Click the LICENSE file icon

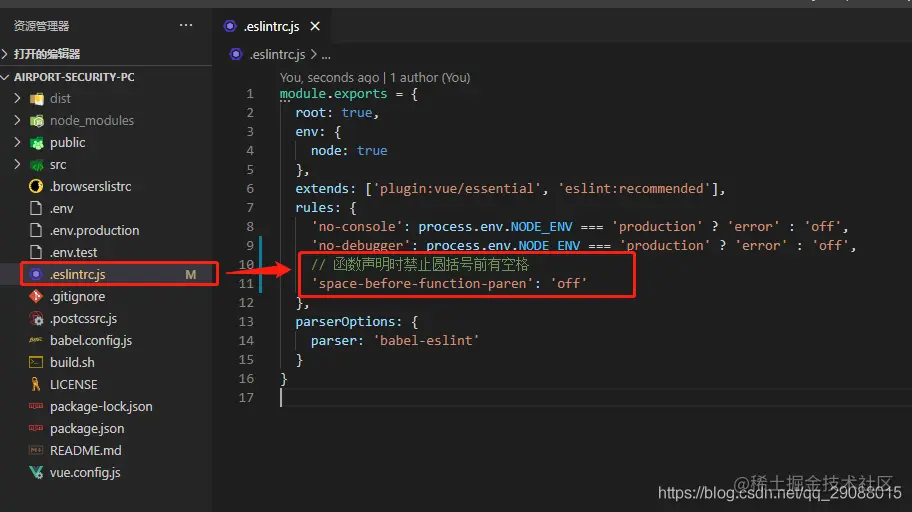pyautogui.click(x=36, y=384)
